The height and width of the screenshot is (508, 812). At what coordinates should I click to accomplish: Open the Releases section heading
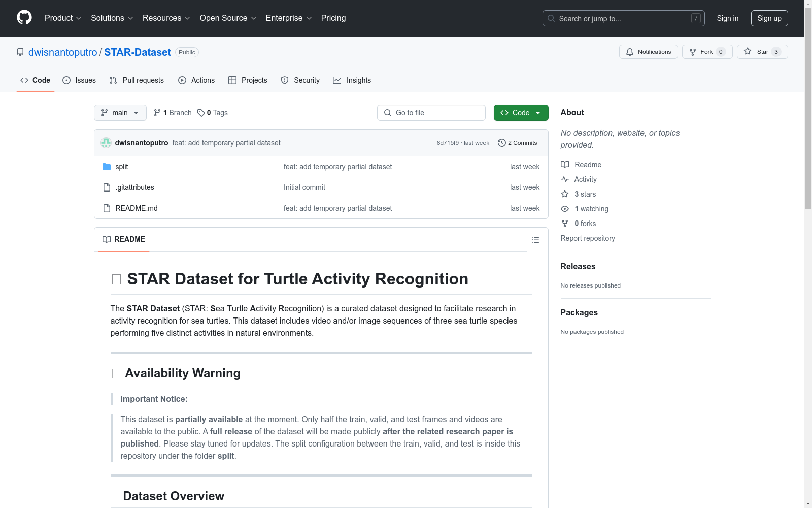(578, 266)
